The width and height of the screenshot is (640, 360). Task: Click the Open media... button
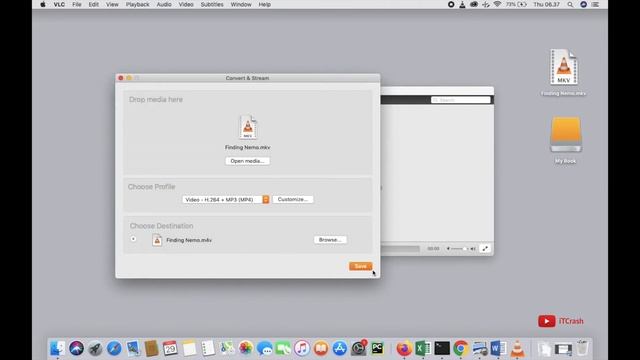pyautogui.click(x=247, y=161)
